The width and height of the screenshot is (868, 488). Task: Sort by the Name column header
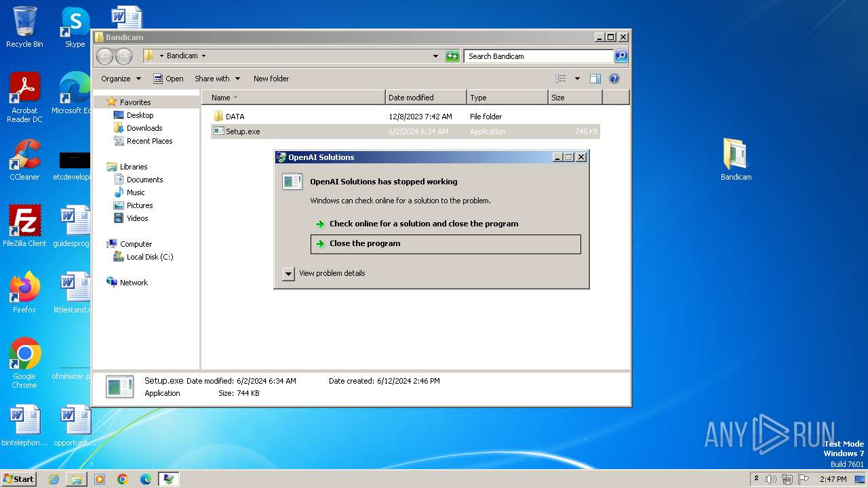[294, 98]
